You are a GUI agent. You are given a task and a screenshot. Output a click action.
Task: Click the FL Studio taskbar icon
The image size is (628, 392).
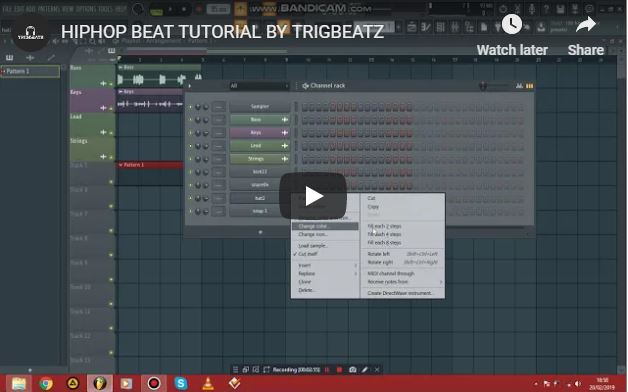100,384
